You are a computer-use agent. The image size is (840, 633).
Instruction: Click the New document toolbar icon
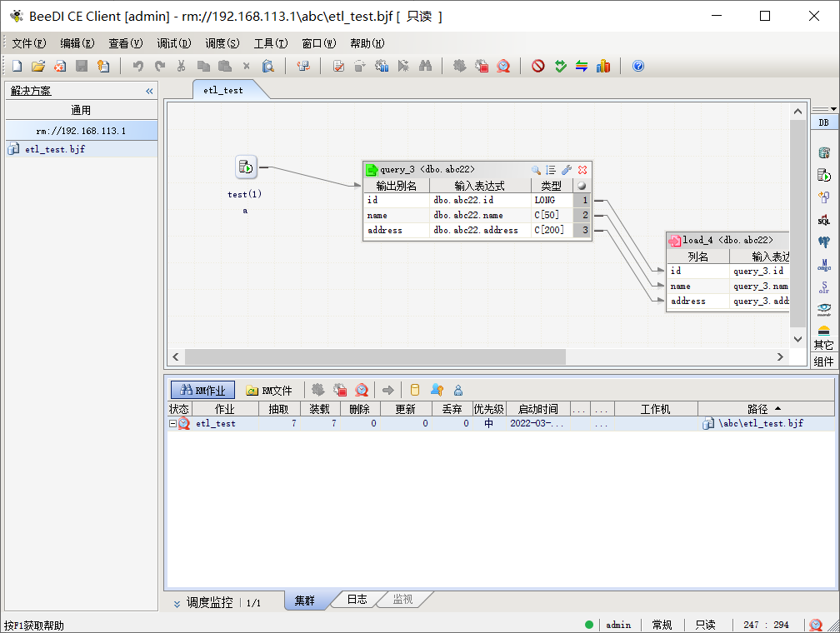[17, 66]
